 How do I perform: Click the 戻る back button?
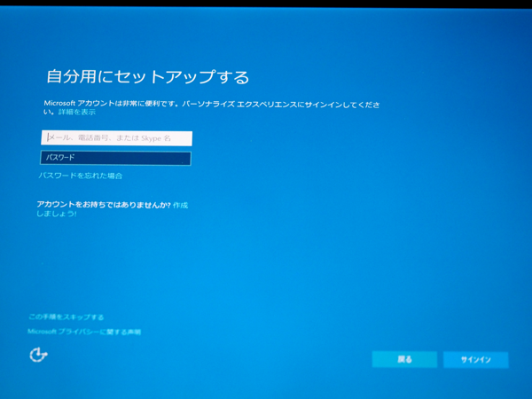pyautogui.click(x=404, y=359)
